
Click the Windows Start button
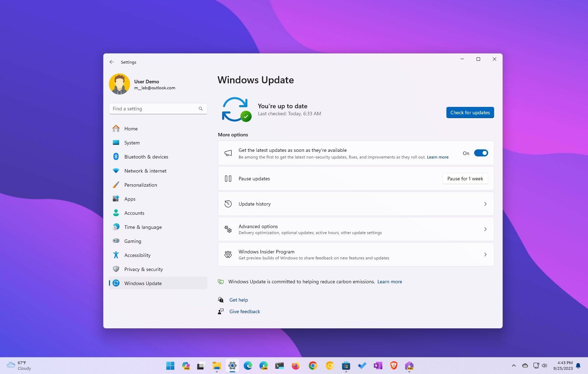pyautogui.click(x=170, y=366)
